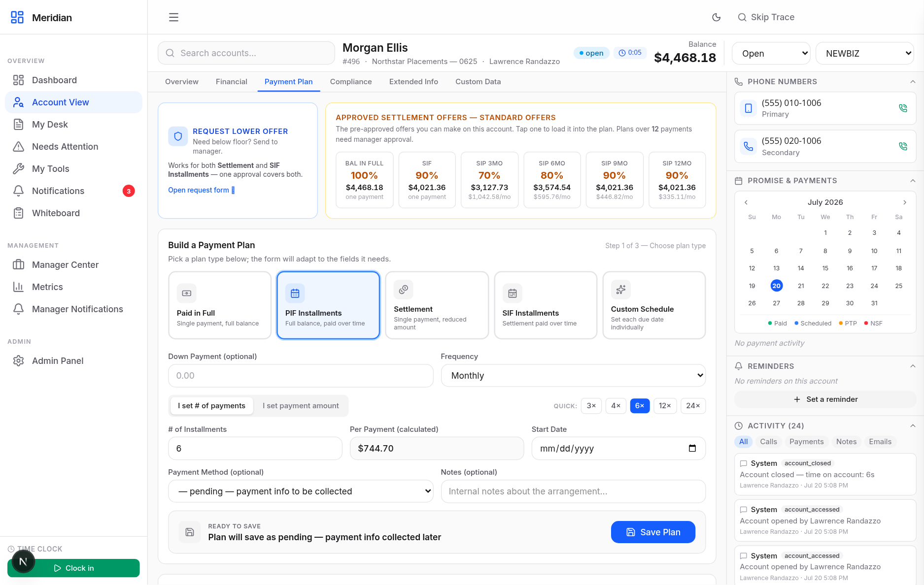
Task: Switch to the Overview tab
Action: click(182, 82)
